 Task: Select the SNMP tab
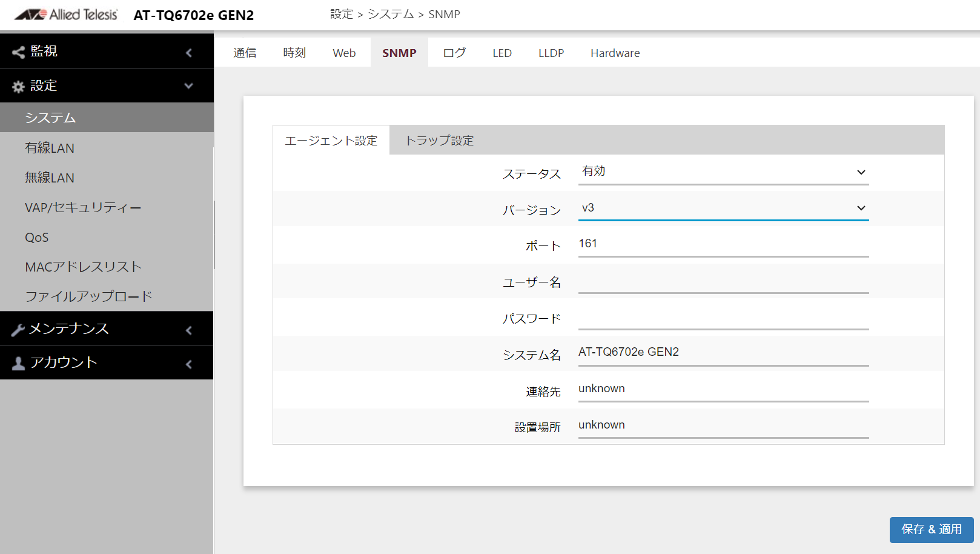(399, 53)
